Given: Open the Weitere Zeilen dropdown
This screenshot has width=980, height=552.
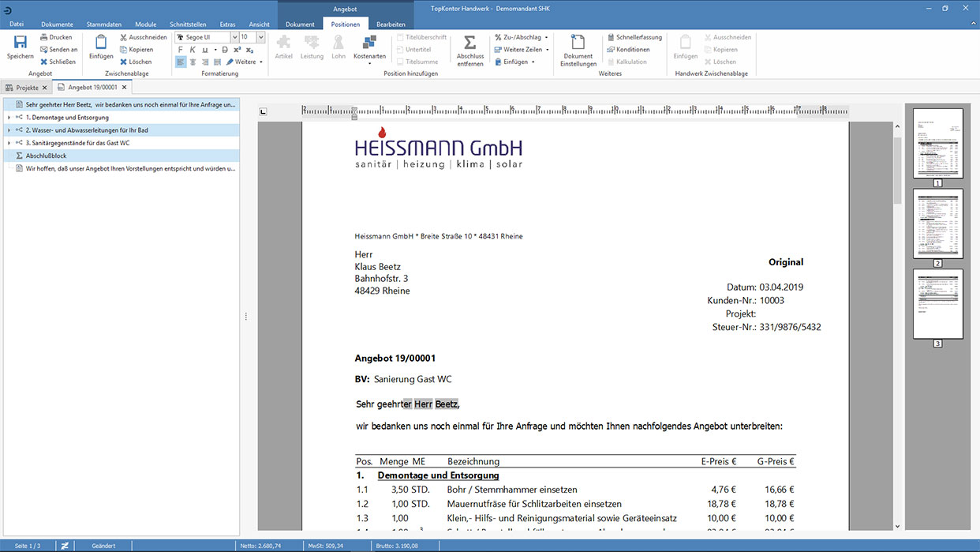Looking at the screenshot, I should 521,50.
